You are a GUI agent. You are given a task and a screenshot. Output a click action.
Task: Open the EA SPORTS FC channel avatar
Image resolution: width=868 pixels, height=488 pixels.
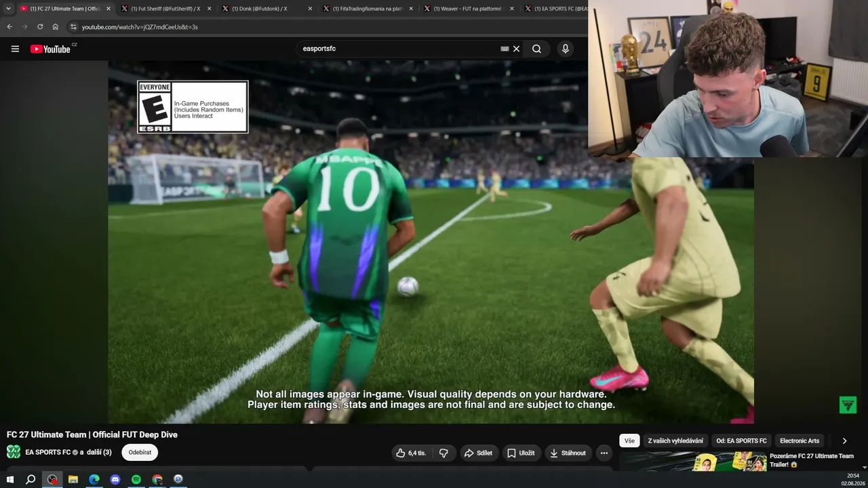tap(14, 452)
